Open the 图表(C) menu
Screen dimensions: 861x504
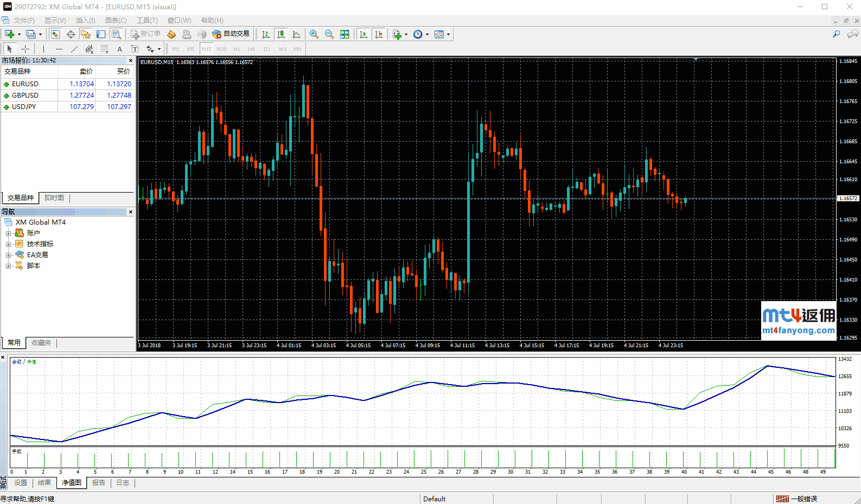coord(116,21)
